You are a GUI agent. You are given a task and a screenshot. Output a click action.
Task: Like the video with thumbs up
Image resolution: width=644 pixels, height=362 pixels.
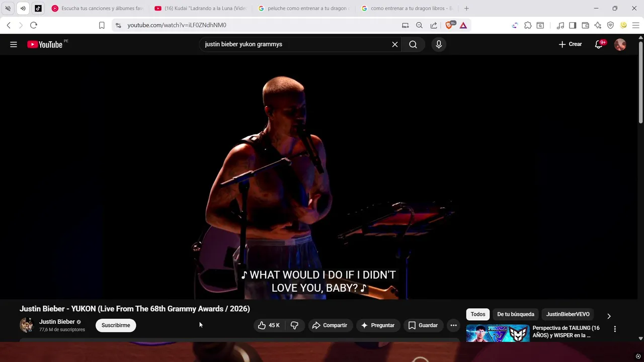(x=269, y=325)
